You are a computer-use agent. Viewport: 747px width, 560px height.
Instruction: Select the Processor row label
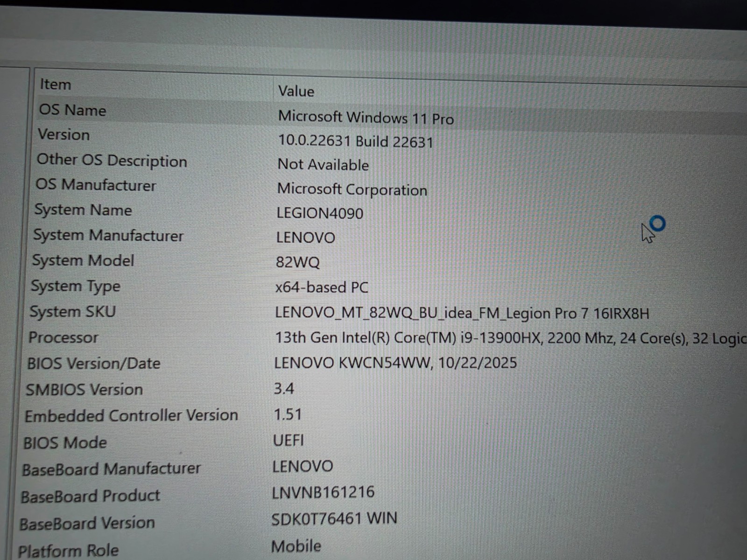[x=63, y=337]
